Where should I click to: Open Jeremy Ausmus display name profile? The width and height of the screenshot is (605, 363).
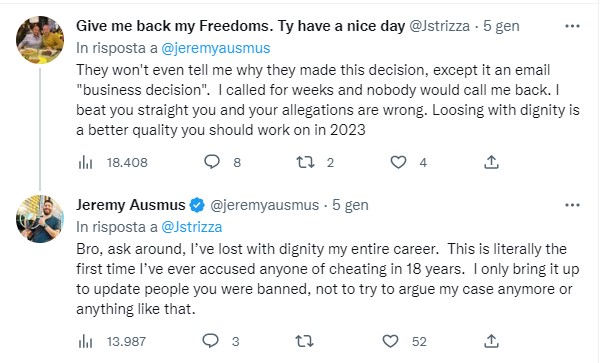(x=130, y=205)
